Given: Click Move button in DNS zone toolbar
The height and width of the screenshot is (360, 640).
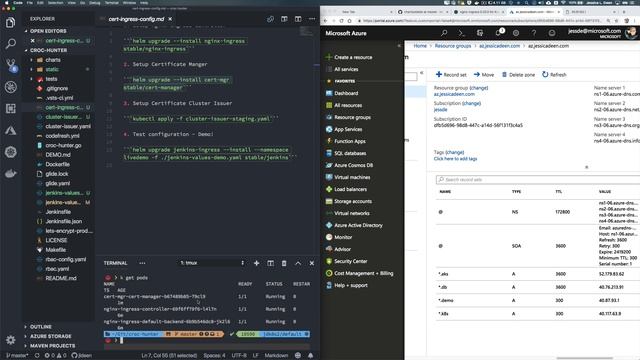Looking at the screenshot, I should [x=484, y=75].
